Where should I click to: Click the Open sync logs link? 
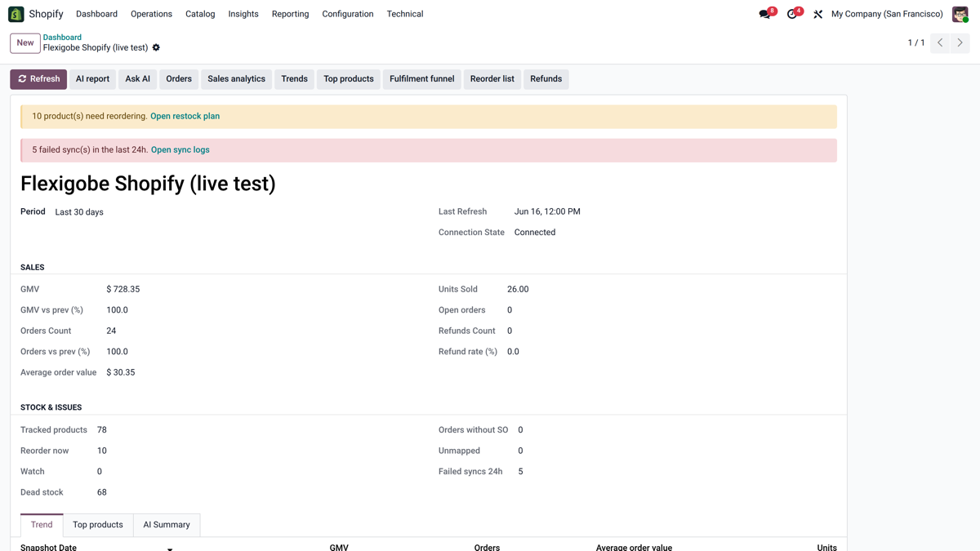[180, 149]
